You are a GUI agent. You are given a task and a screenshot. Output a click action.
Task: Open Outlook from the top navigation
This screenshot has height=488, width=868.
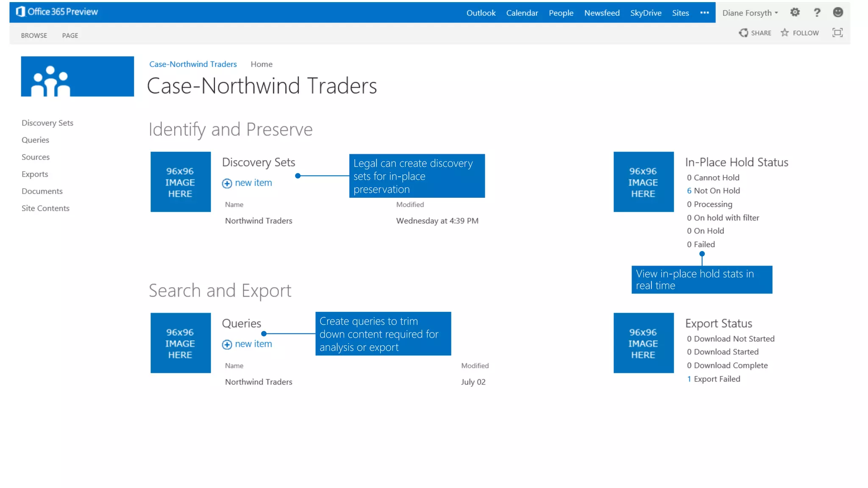click(x=481, y=13)
